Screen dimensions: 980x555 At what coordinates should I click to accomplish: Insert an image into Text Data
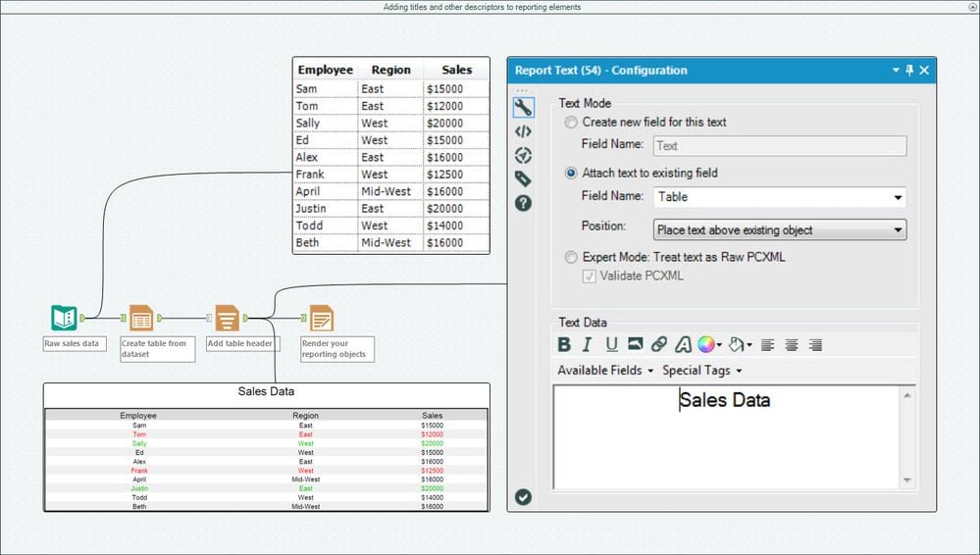click(635, 344)
